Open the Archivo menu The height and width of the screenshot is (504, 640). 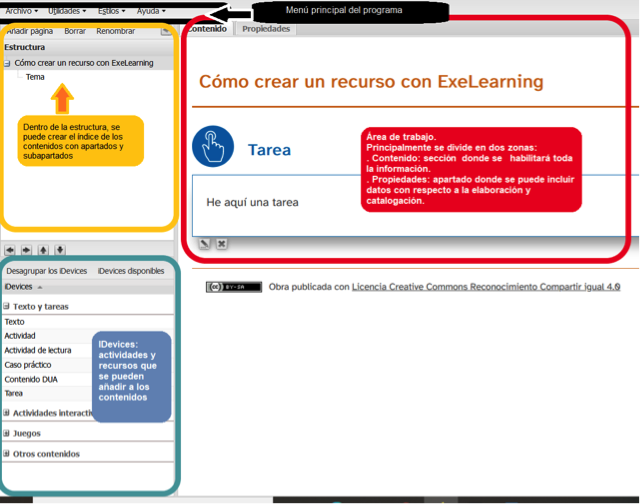pos(21,11)
